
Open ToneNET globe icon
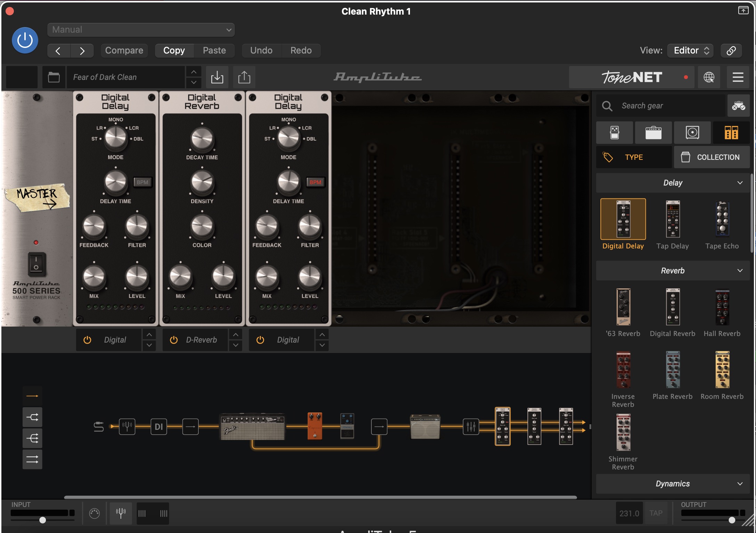[x=709, y=77]
